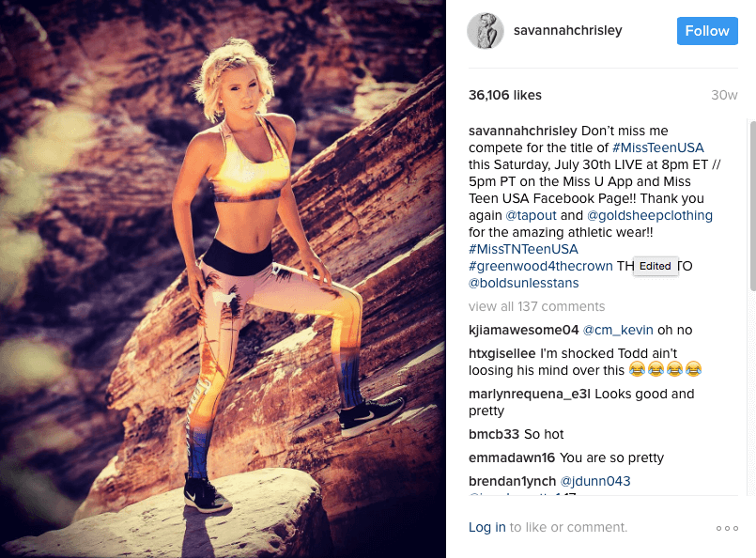Image resolution: width=756 pixels, height=558 pixels.
Task: Open the @jdunn043 mention
Action: [x=595, y=481]
